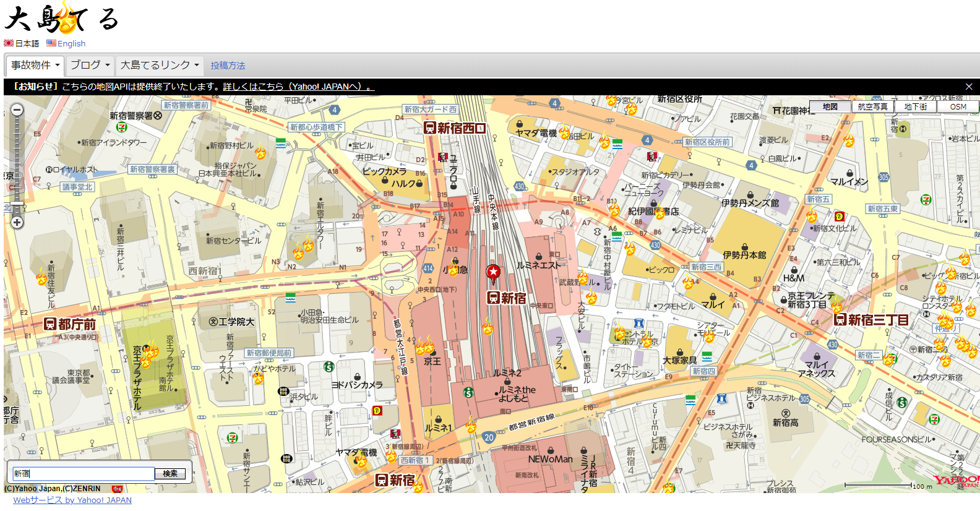Open the flame markers on 京王プラザホテル
980x511 pixels.
click(x=149, y=355)
